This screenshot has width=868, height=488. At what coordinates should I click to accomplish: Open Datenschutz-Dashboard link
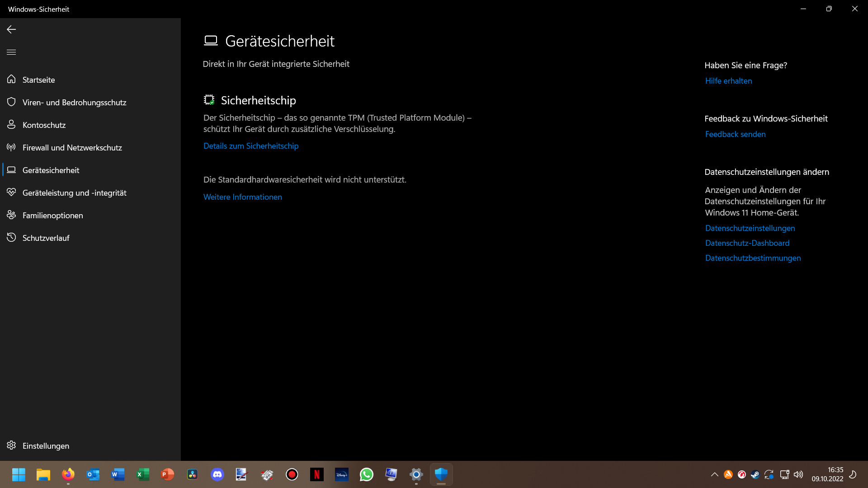click(747, 243)
